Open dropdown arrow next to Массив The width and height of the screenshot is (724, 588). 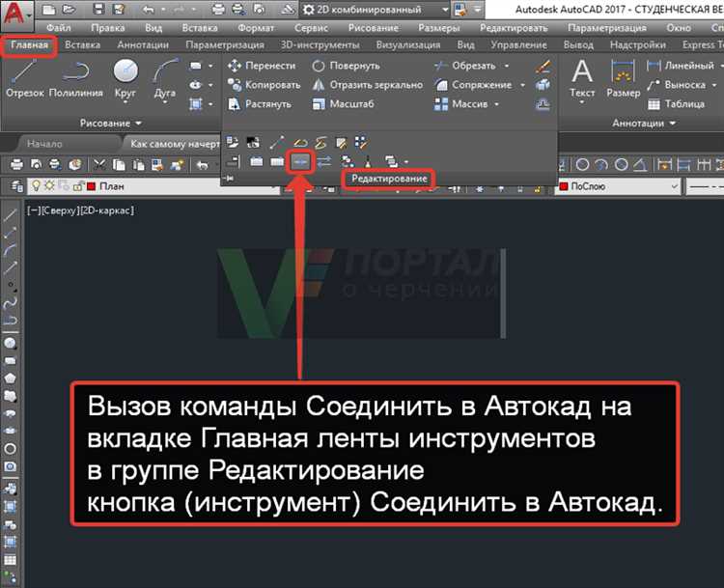click(x=496, y=104)
